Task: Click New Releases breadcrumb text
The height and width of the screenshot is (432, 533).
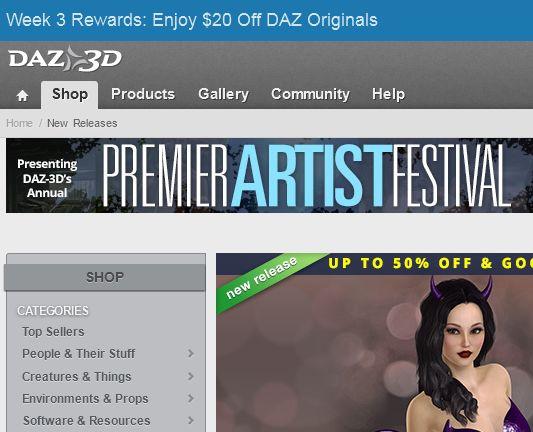Action: (82, 123)
